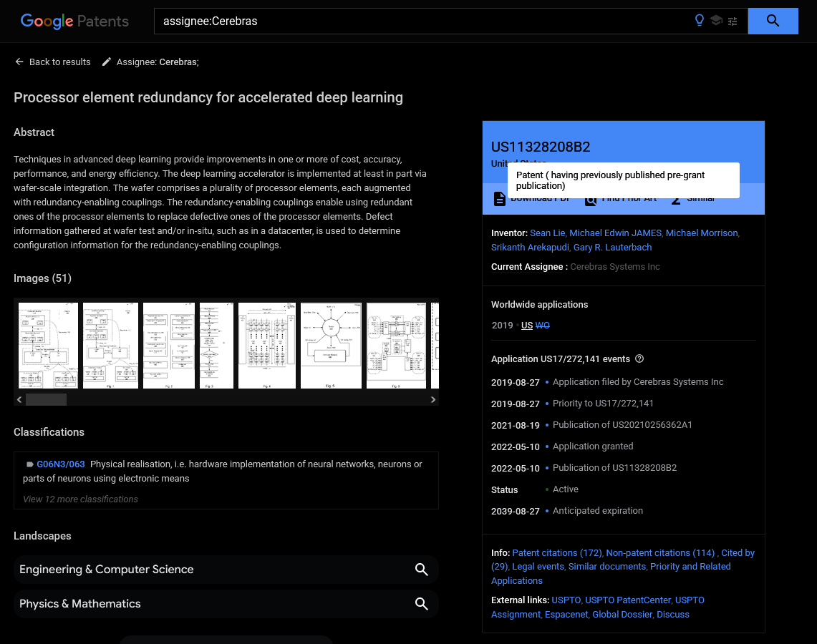Click the tag icon beside G06N3/063
The height and width of the screenshot is (644, 817).
point(29,464)
